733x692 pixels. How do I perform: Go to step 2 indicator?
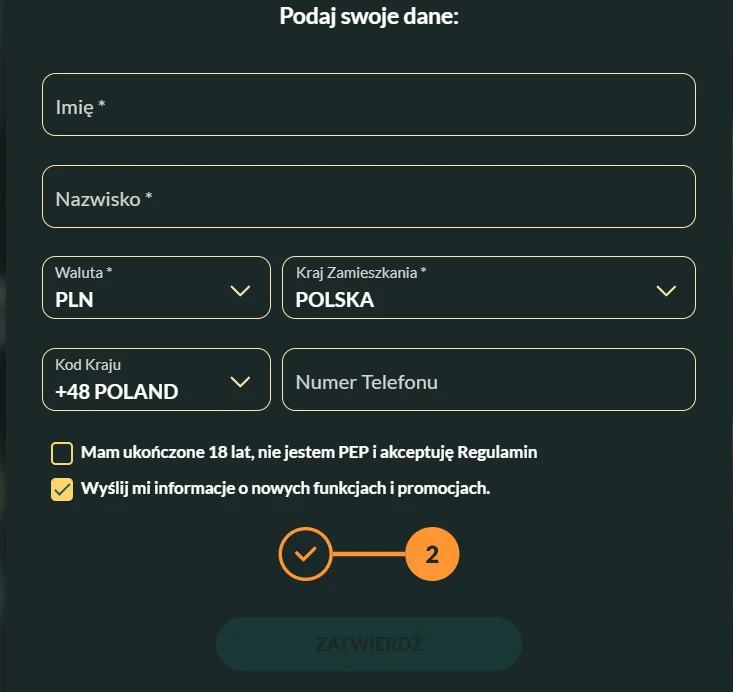point(432,553)
